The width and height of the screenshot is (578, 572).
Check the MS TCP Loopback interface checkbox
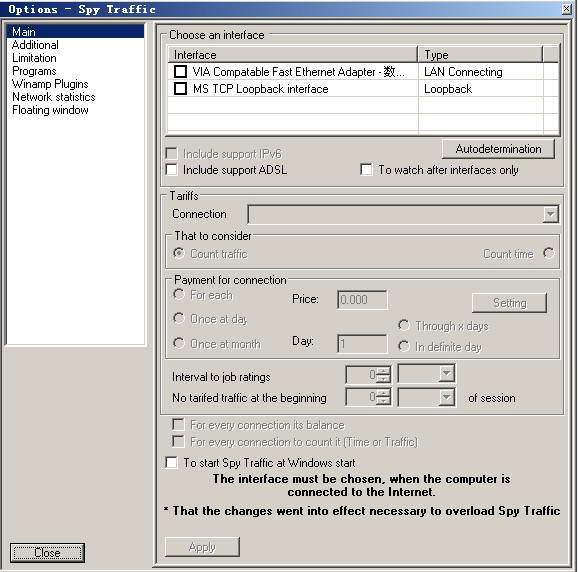click(180, 88)
